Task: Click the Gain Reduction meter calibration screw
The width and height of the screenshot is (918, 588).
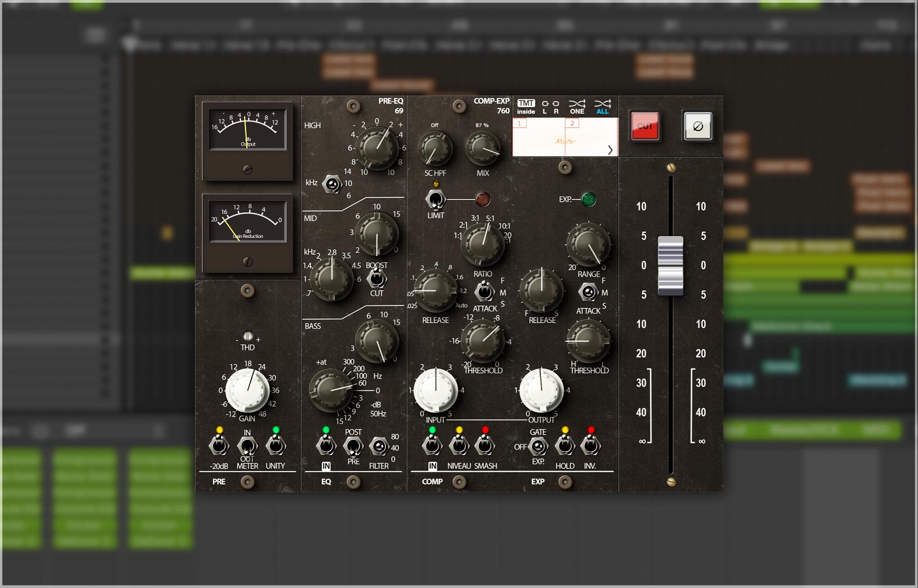Action: (247, 261)
